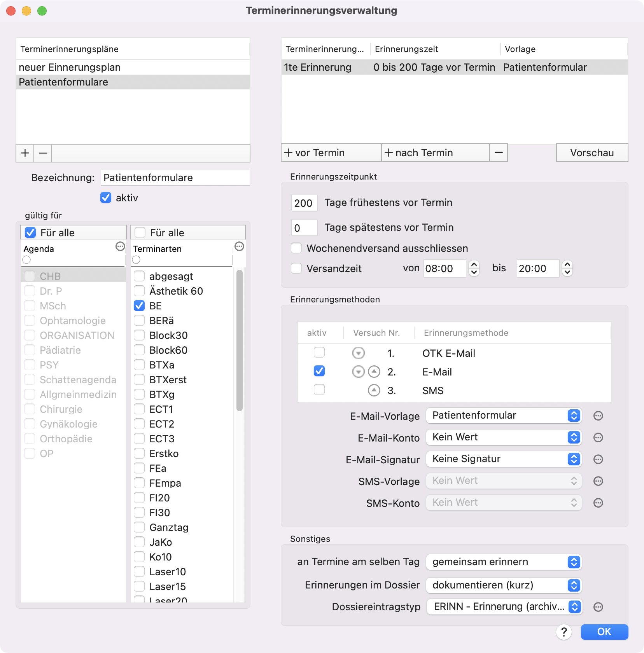Move SMS method up arrow
The width and height of the screenshot is (644, 653).
click(374, 390)
